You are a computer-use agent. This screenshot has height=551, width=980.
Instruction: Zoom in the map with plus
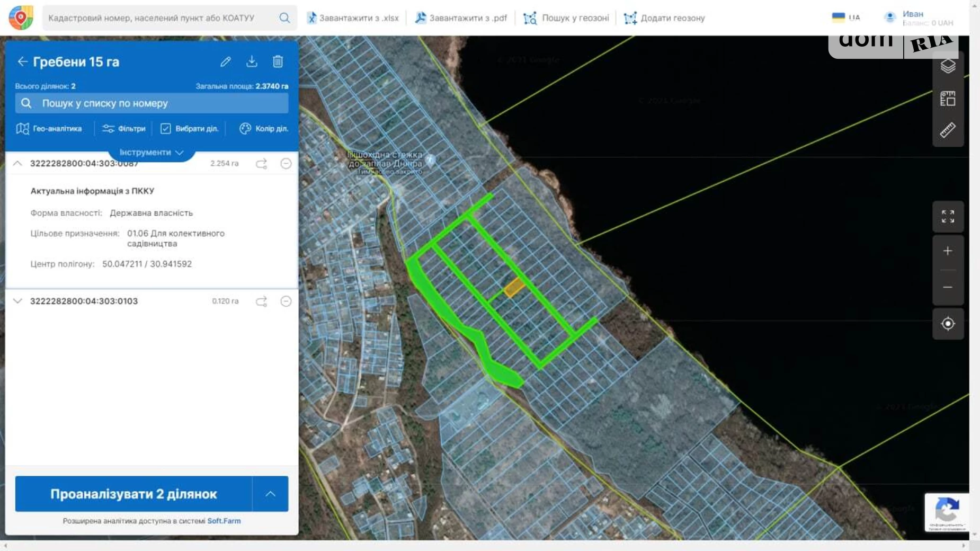click(948, 251)
